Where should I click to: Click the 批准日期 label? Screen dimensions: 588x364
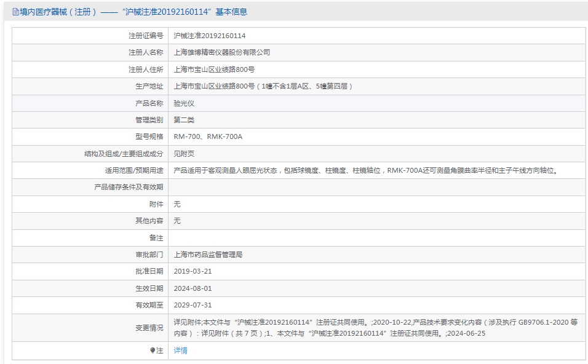pos(149,271)
